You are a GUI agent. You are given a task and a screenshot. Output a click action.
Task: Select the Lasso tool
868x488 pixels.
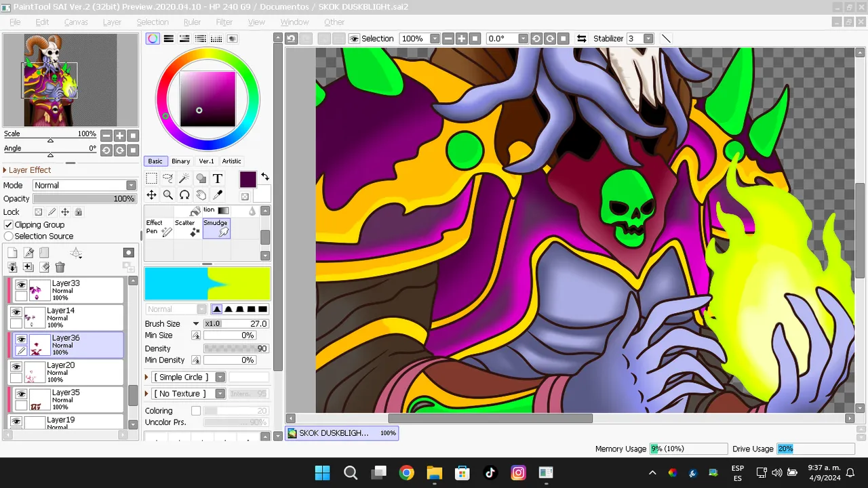(x=168, y=178)
